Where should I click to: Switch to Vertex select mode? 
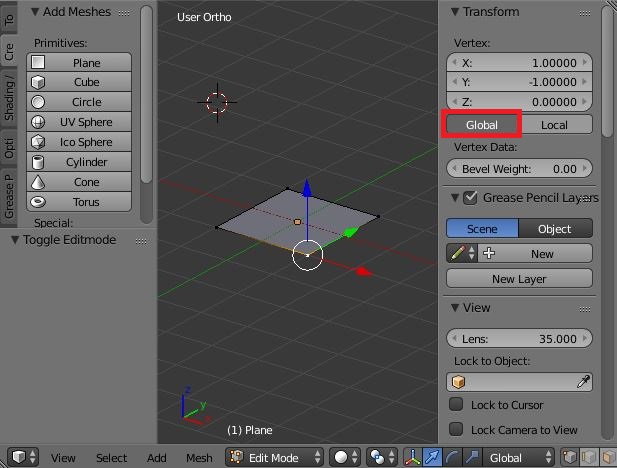(x=569, y=457)
